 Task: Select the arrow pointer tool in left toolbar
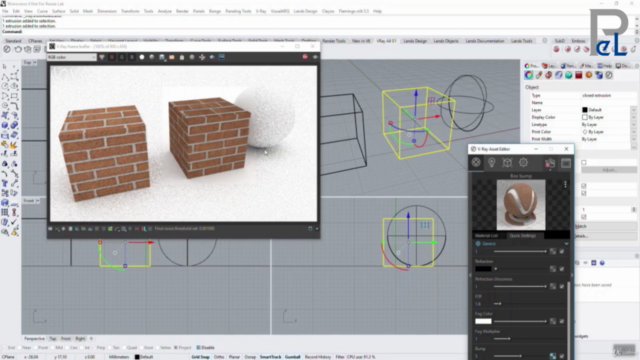pyautogui.click(x=4, y=66)
